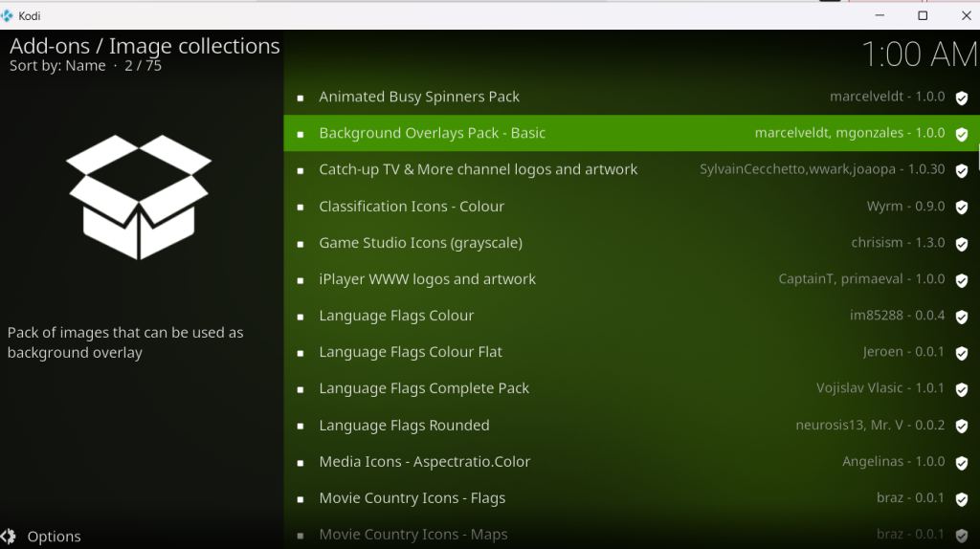Screen dimensions: 980x549
Task: Open iPlayer WWW logos and artwork entry
Action: [632, 279]
